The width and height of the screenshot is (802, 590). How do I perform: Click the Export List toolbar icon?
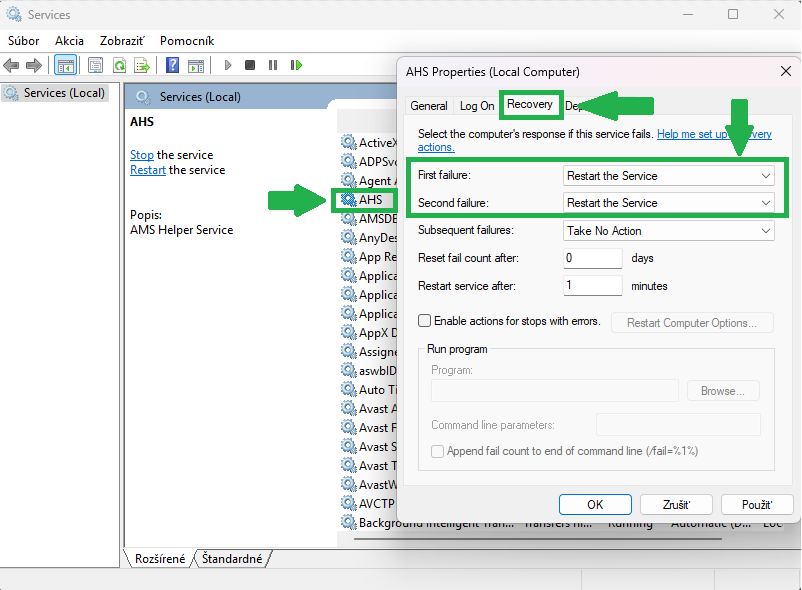click(142, 65)
